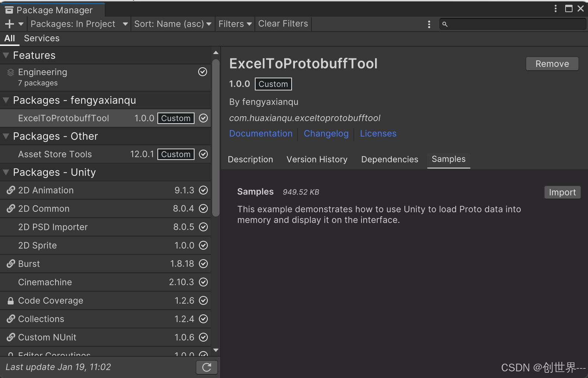588x378 pixels.
Task: Click the Asset Store Tools installed checkmark
Action: pyautogui.click(x=203, y=154)
